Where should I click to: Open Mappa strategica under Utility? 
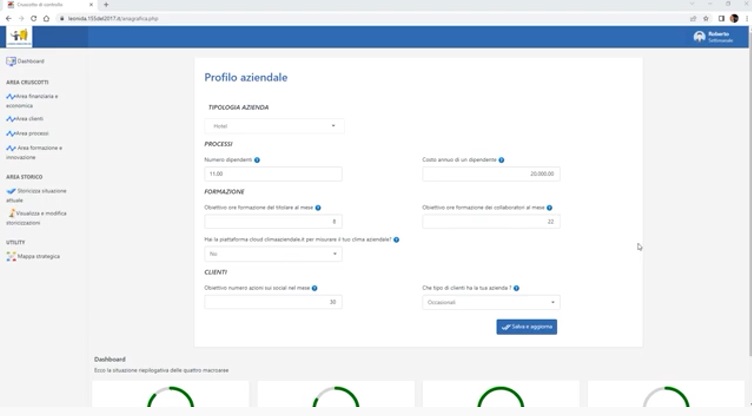click(38, 256)
